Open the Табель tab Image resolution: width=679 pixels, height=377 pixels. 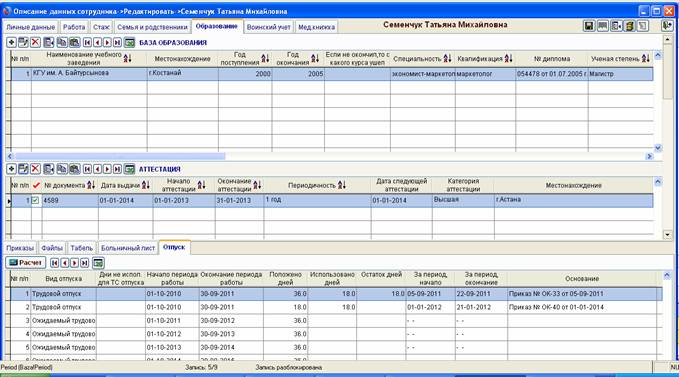click(81, 248)
